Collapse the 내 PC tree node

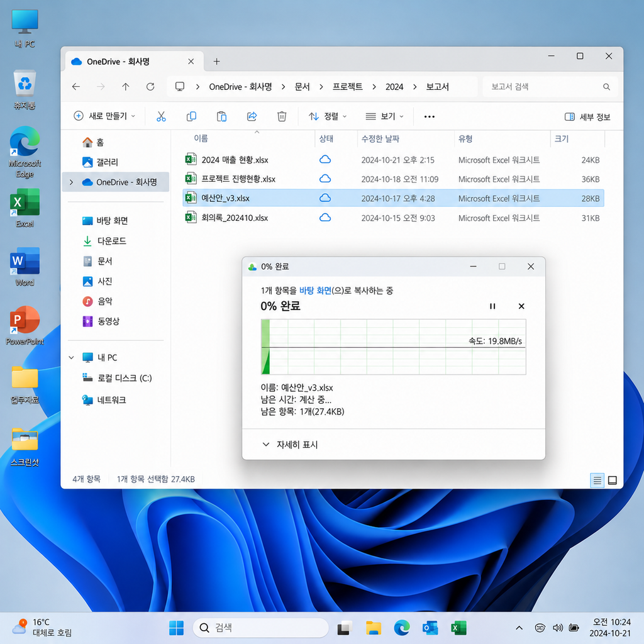pos(72,358)
